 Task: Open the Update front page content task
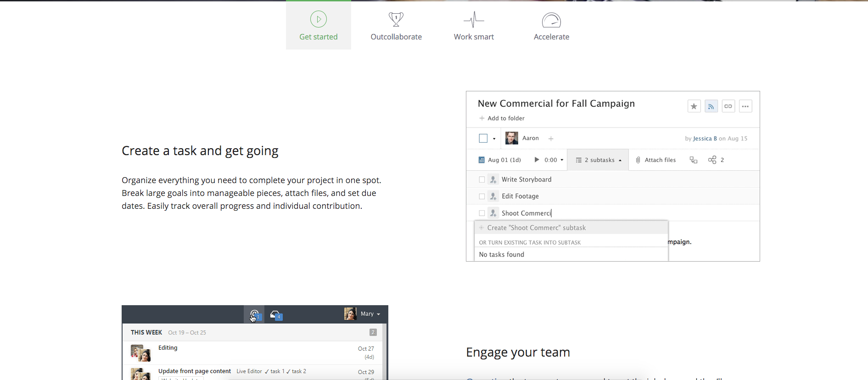pyautogui.click(x=195, y=371)
